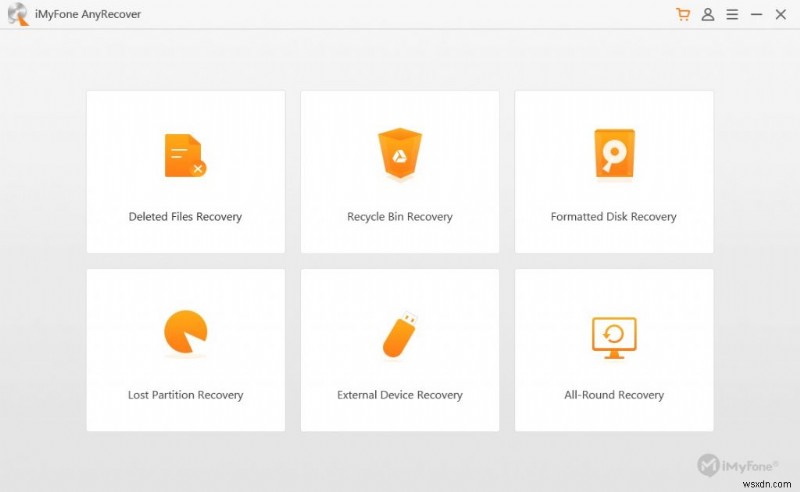800x492 pixels.
Task: Select the "External Device Recovery" label
Action: tap(400, 395)
